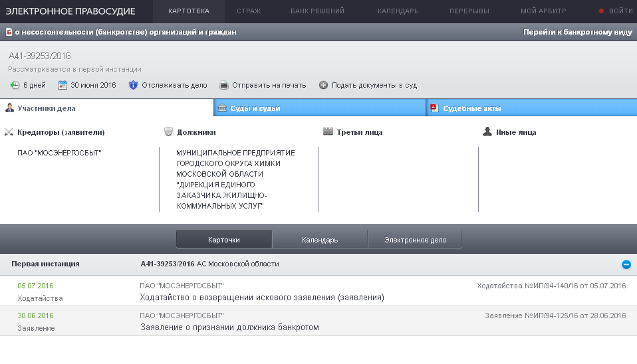Collapse the 'Первая инстанция' section with minus button
The image size is (637, 364).
click(626, 264)
